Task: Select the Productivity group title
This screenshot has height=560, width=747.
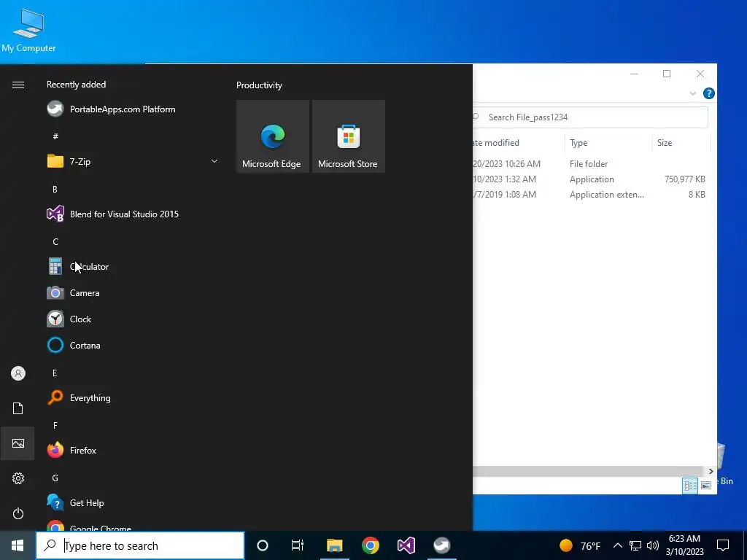Action: pyautogui.click(x=259, y=85)
